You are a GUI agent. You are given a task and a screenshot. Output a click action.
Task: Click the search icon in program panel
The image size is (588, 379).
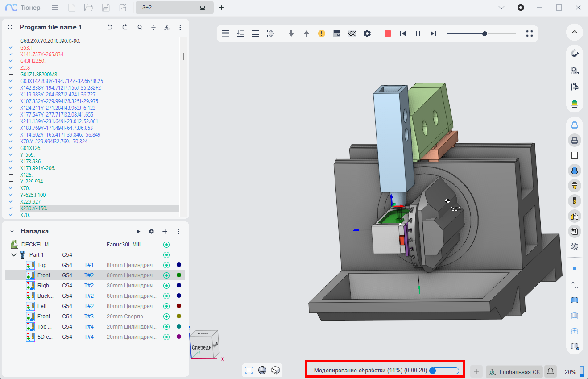click(x=140, y=27)
